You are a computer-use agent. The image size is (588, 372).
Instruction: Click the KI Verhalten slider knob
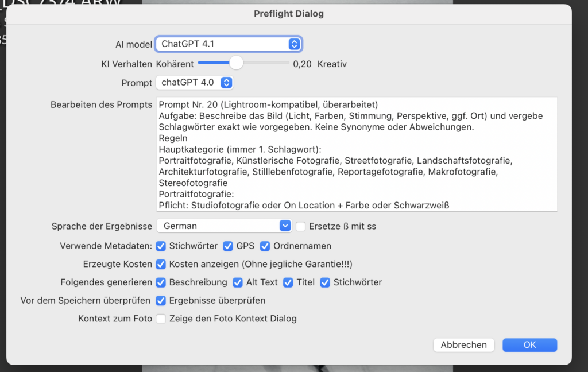(x=236, y=63)
